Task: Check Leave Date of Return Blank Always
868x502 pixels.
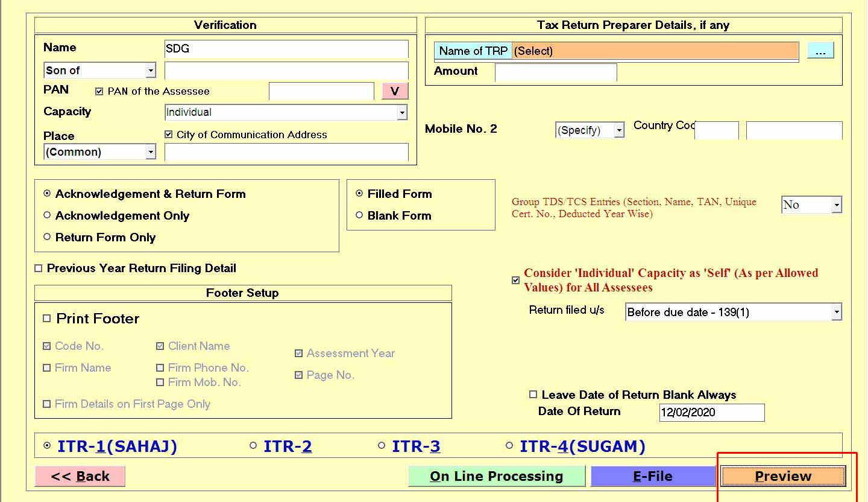Action: click(533, 395)
